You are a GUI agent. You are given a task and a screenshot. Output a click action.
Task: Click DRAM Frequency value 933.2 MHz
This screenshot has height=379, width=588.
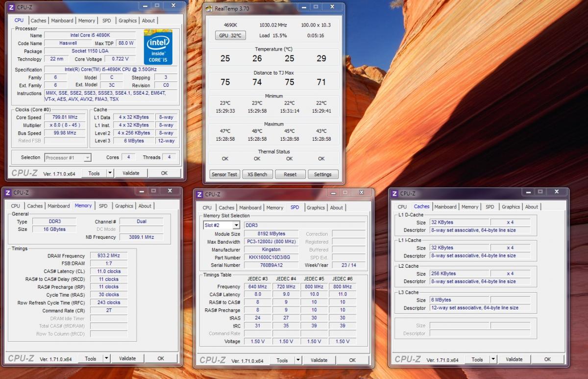[x=108, y=255]
